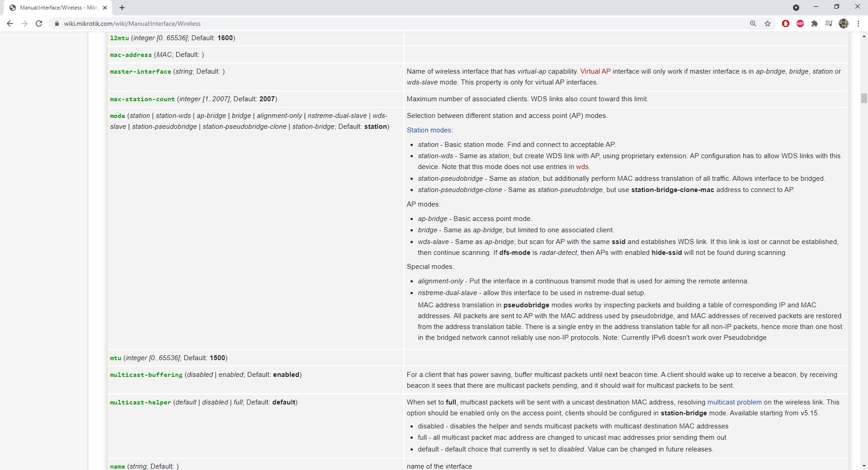The width and height of the screenshot is (868, 470).
Task: Click the alignment-only list item text
Action: click(x=583, y=281)
